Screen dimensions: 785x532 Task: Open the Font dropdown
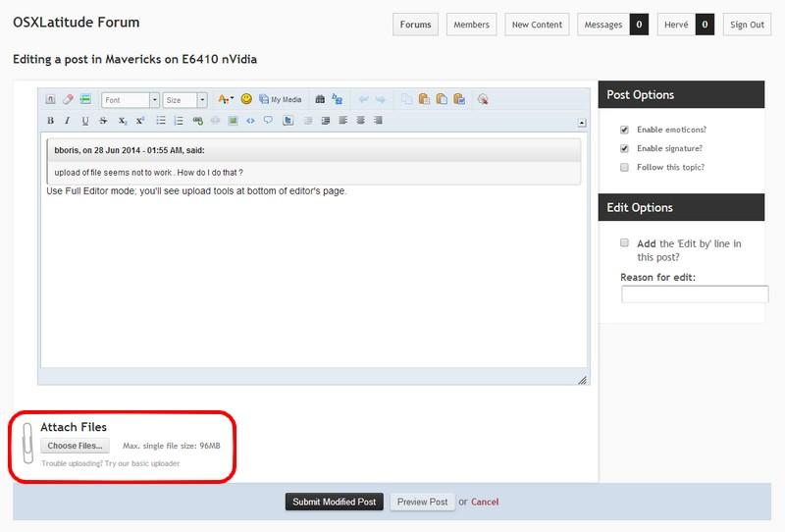tap(131, 100)
